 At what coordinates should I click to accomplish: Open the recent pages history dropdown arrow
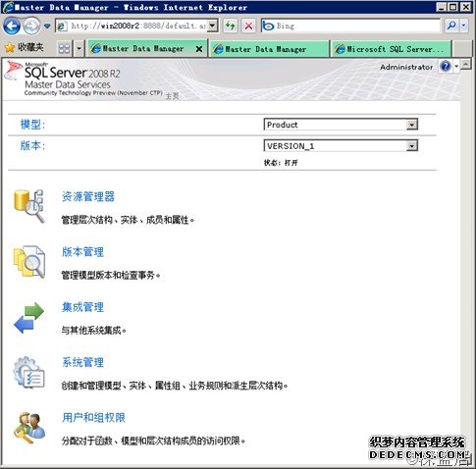coord(47,26)
